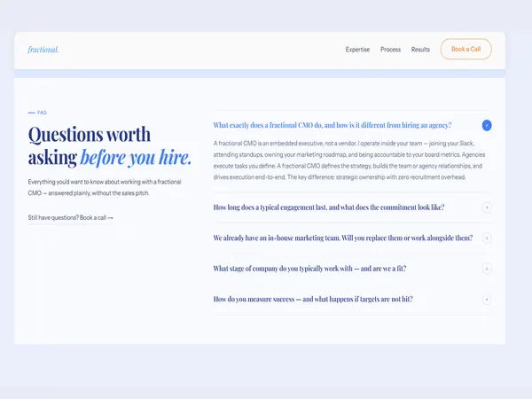The height and width of the screenshot is (399, 532).
Task: Click the 'Questions worth asking' heading
Action: pos(110,146)
